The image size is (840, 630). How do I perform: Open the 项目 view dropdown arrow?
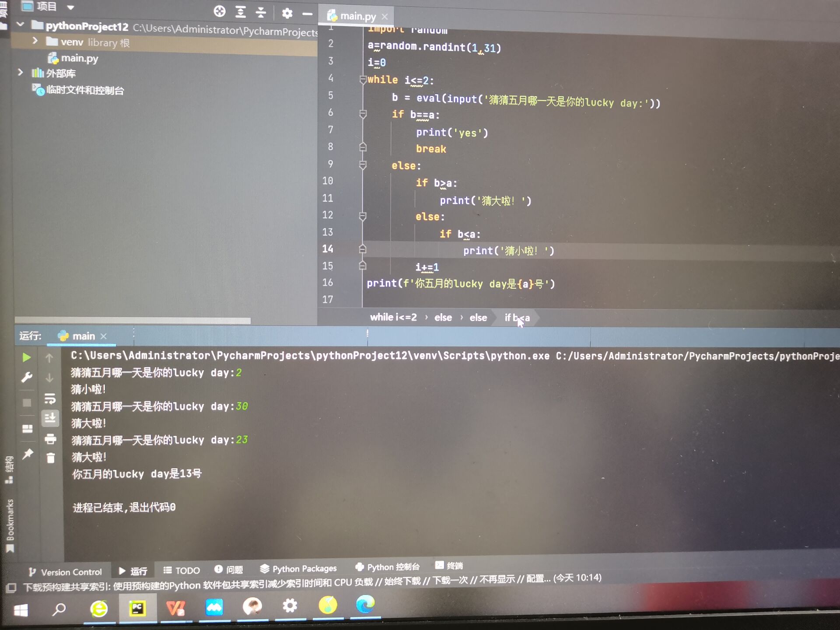point(71,7)
